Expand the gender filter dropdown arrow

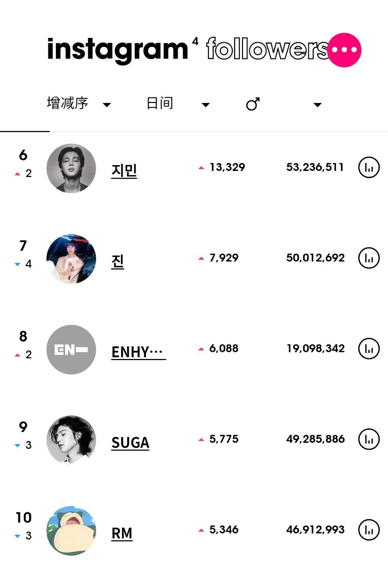pos(318,105)
